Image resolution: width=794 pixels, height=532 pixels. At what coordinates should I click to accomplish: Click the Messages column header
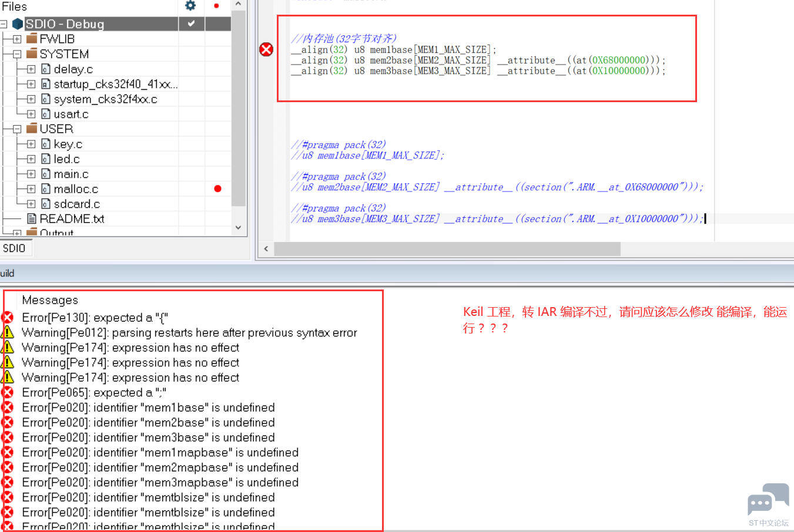coord(50,300)
